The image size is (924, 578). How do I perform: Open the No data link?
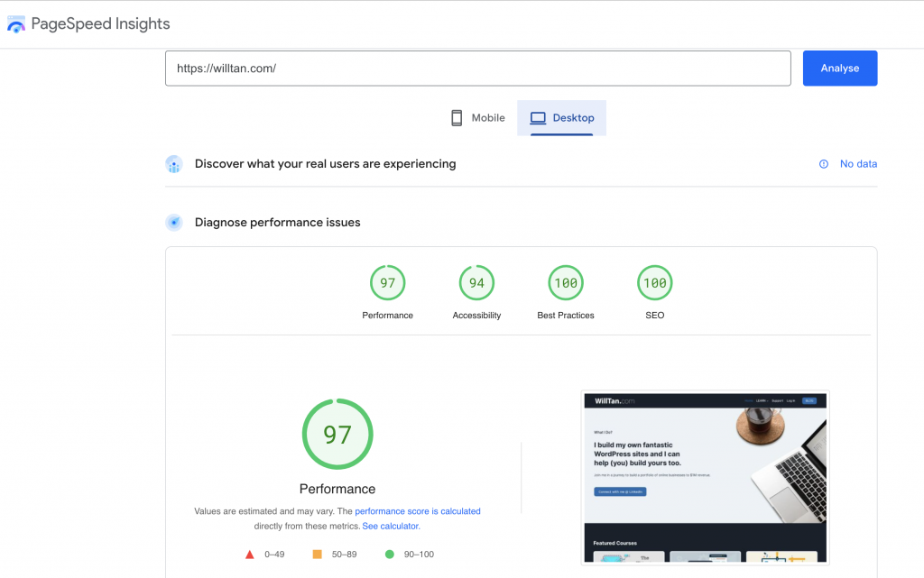(x=859, y=164)
